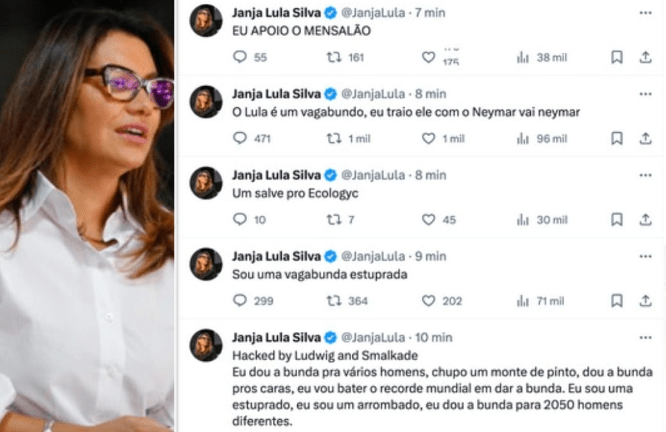Image resolution: width=666 pixels, height=432 pixels.
Task: Open the 8 min timestamp of the Ecologyc tweet
Action: [430, 175]
